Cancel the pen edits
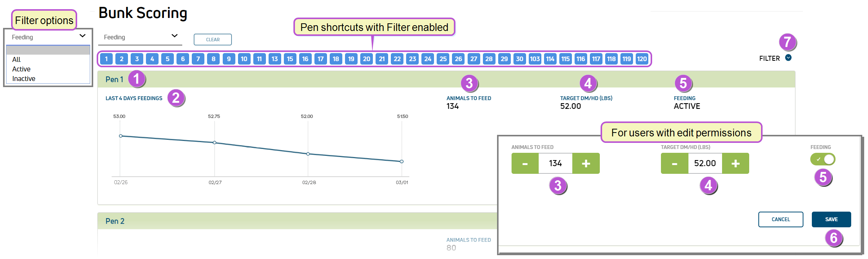The width and height of the screenshot is (868, 259). pos(781,219)
